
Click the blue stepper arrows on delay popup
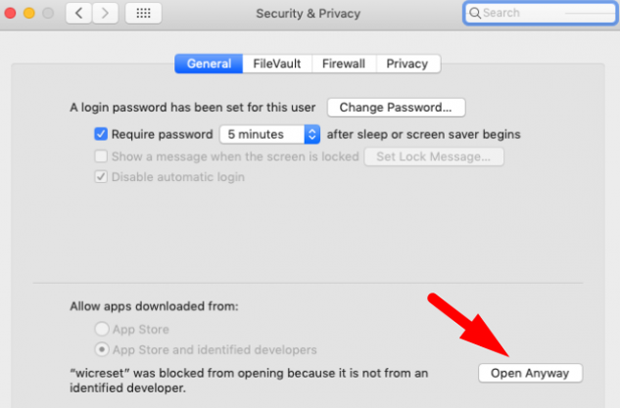(x=312, y=134)
